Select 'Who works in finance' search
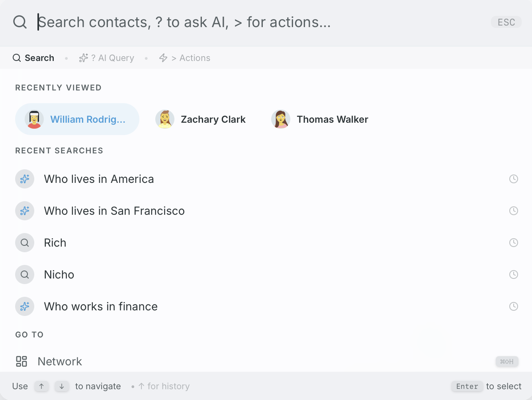The height and width of the screenshot is (400, 532). click(266, 306)
